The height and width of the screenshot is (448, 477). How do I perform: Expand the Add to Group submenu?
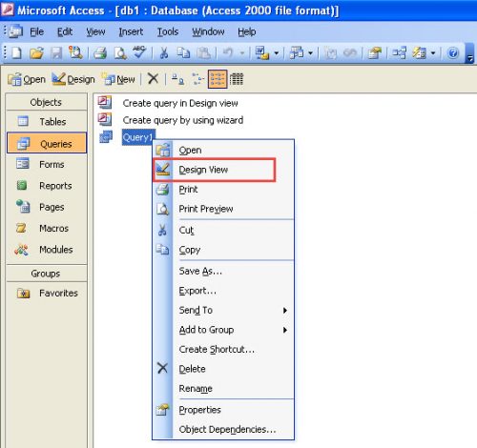tap(285, 330)
